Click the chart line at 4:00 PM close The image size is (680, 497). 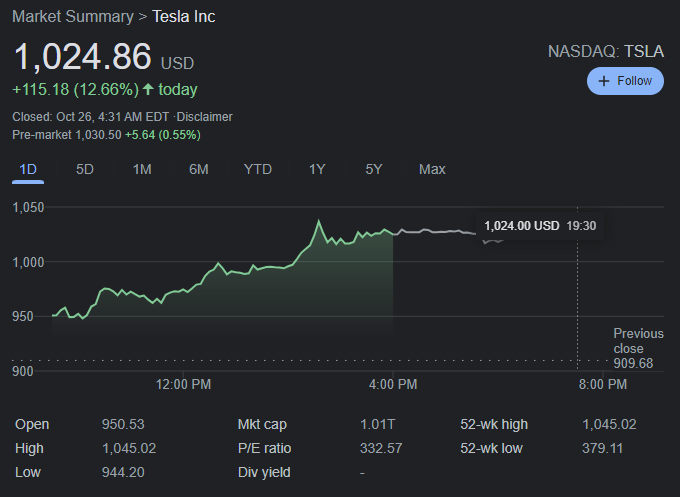tap(393, 234)
